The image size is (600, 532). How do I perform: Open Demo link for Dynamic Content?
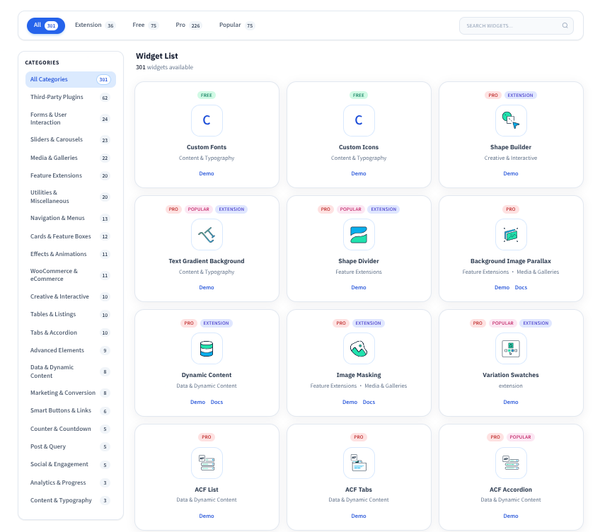point(197,402)
